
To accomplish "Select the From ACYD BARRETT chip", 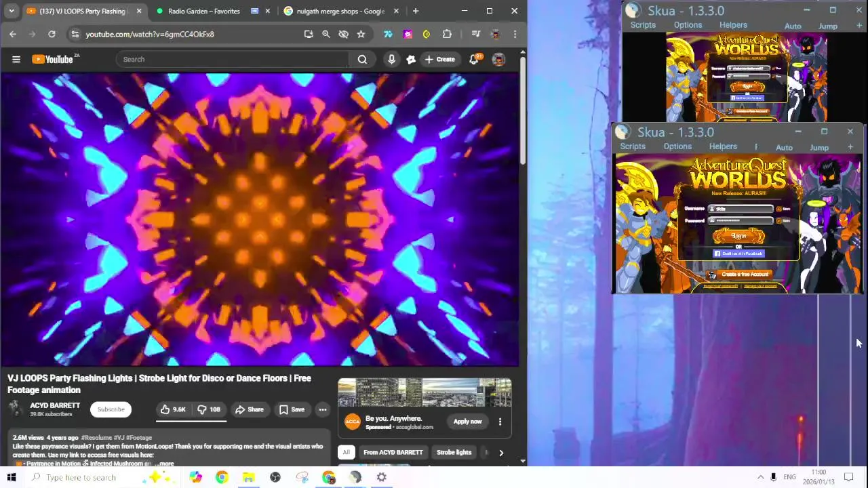I will pos(393,452).
